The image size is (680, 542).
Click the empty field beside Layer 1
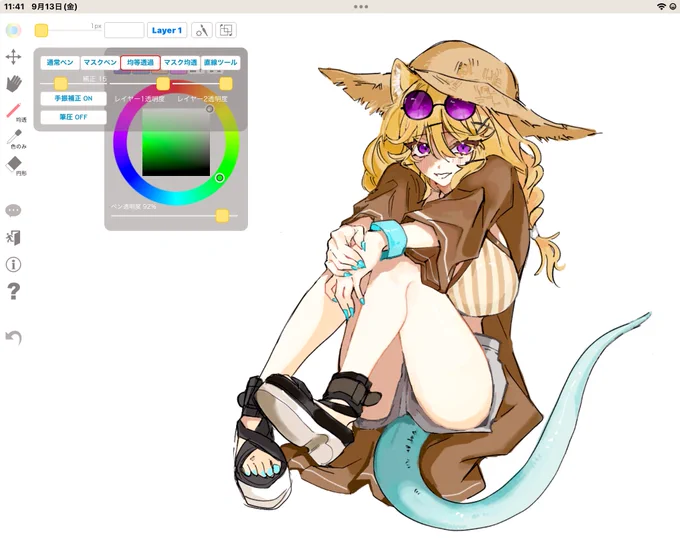pyautogui.click(x=124, y=30)
